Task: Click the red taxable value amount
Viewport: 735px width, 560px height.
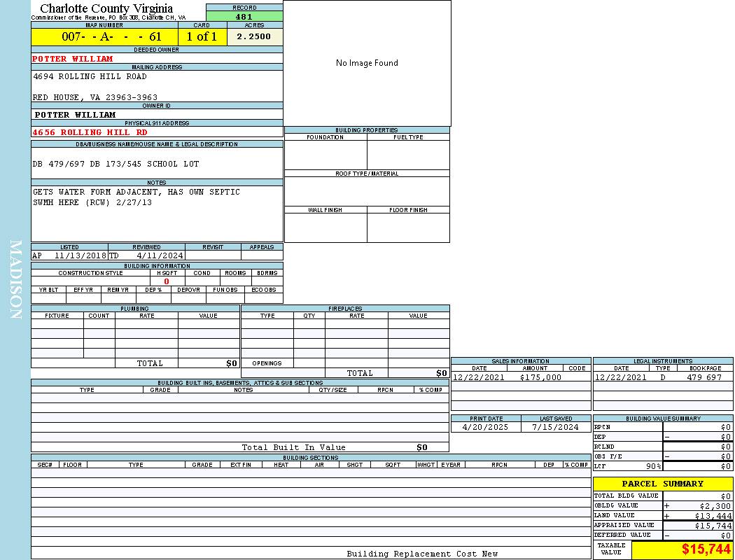Action: click(706, 549)
